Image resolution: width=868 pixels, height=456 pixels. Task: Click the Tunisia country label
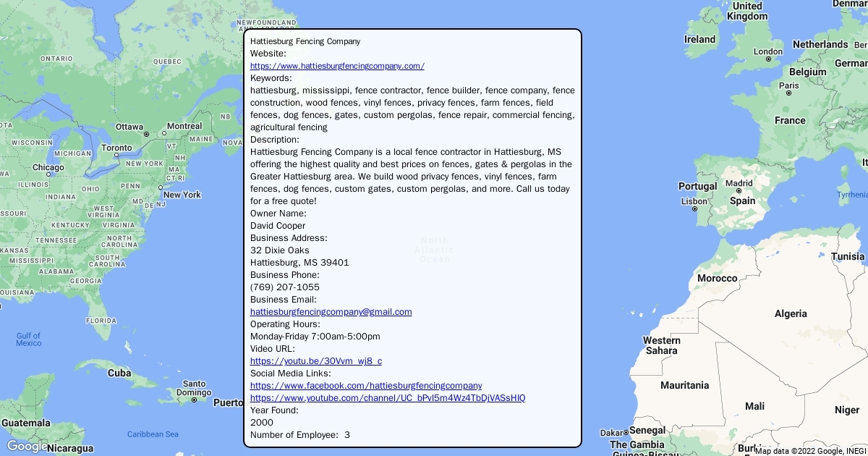click(x=848, y=256)
